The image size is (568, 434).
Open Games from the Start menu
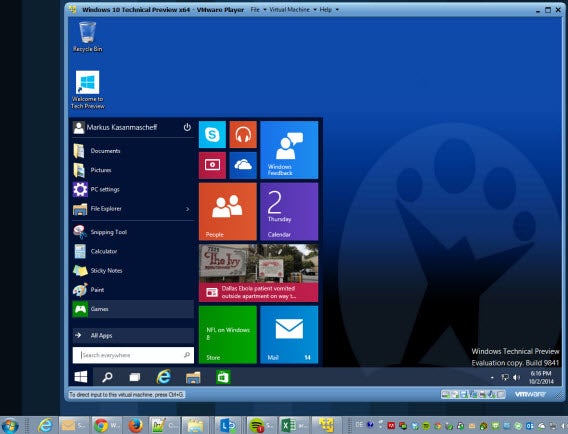pos(133,309)
